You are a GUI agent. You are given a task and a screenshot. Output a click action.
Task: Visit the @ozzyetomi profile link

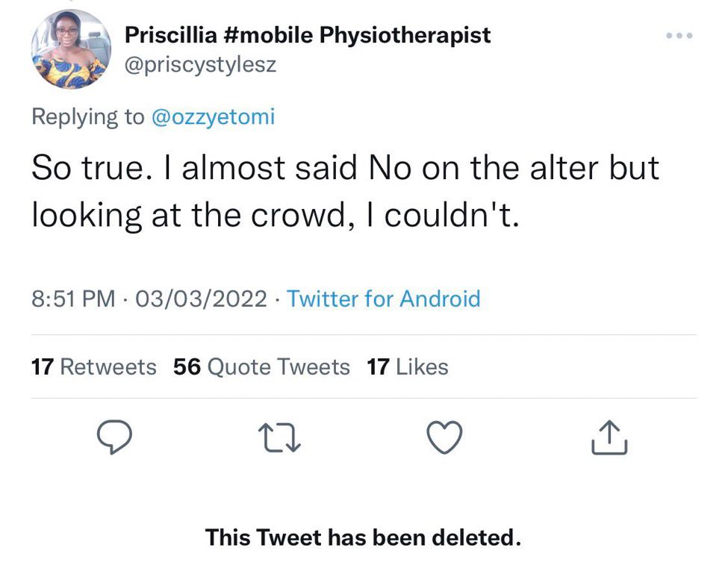click(213, 116)
